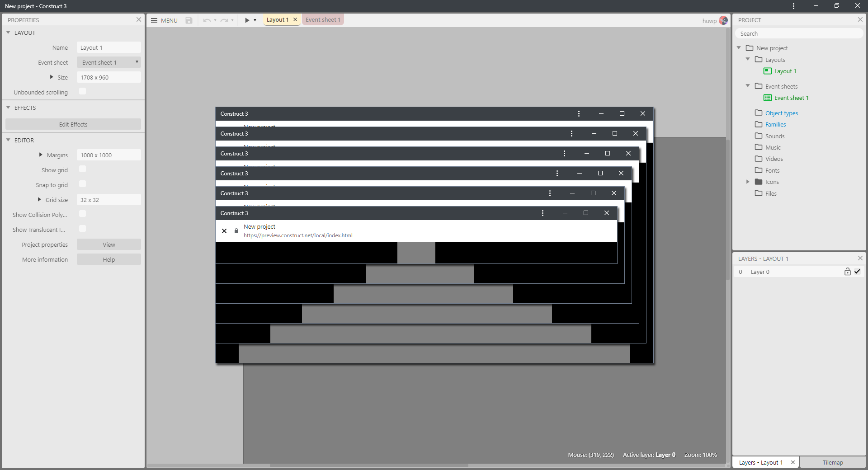This screenshot has width=868, height=470.
Task: Enable Show grid checkbox
Action: (82, 169)
